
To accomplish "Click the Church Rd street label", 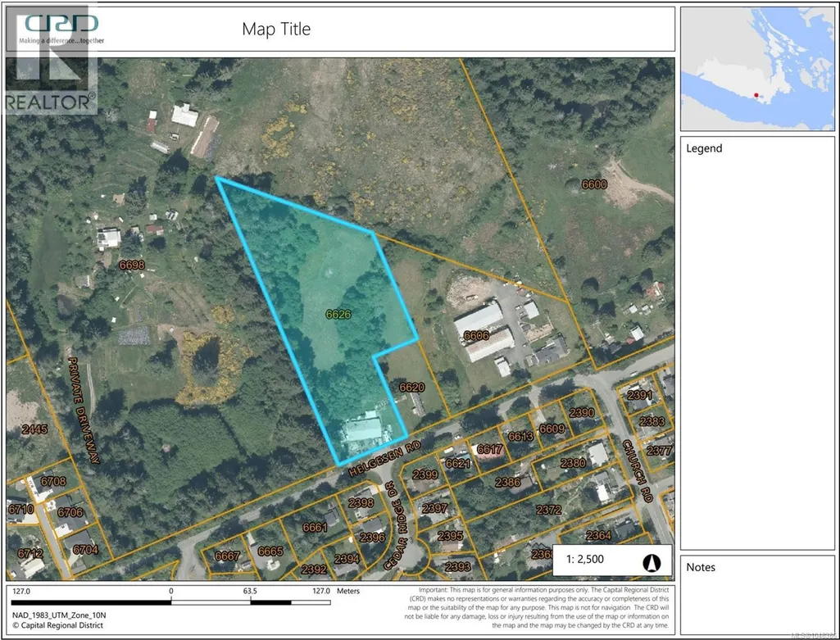I will 638,471.
